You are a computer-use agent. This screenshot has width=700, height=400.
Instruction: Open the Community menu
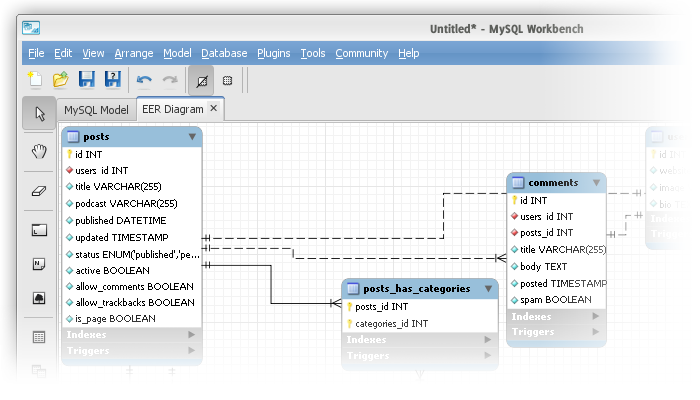[x=362, y=53]
